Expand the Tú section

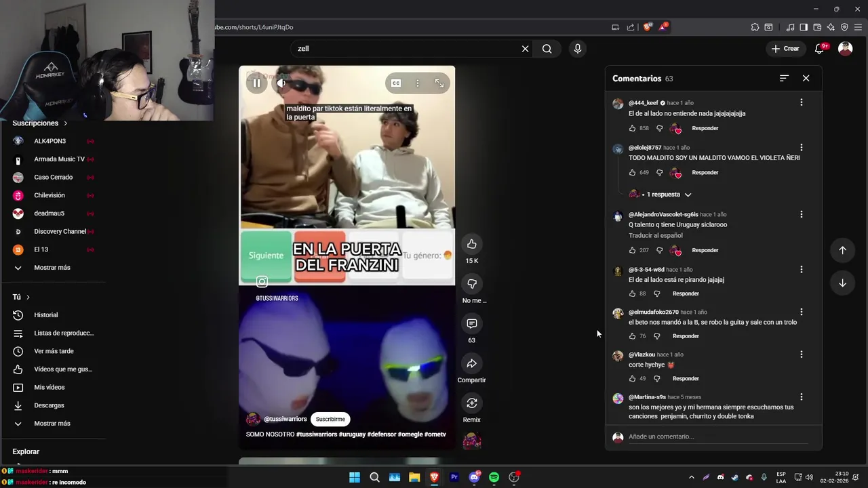click(21, 297)
